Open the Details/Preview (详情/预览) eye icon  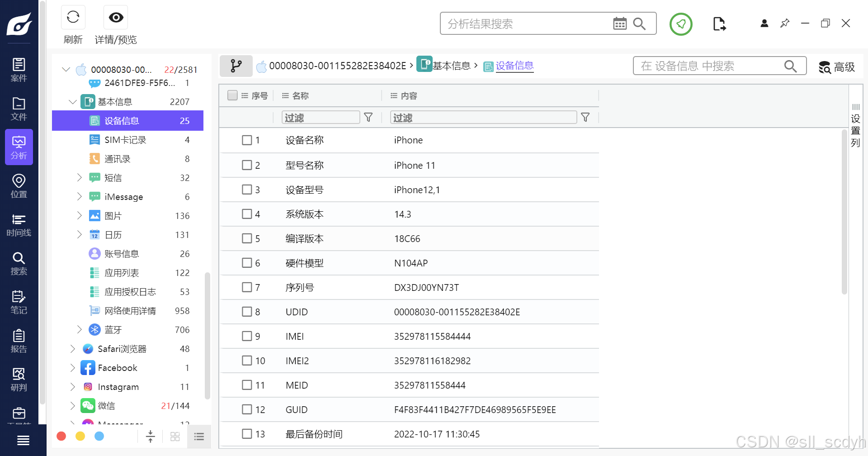pyautogui.click(x=116, y=18)
